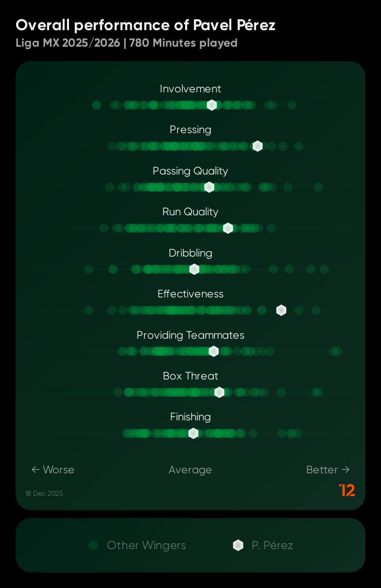
Task: Click the P. Pérez legend hexagon
Action: click(x=238, y=545)
